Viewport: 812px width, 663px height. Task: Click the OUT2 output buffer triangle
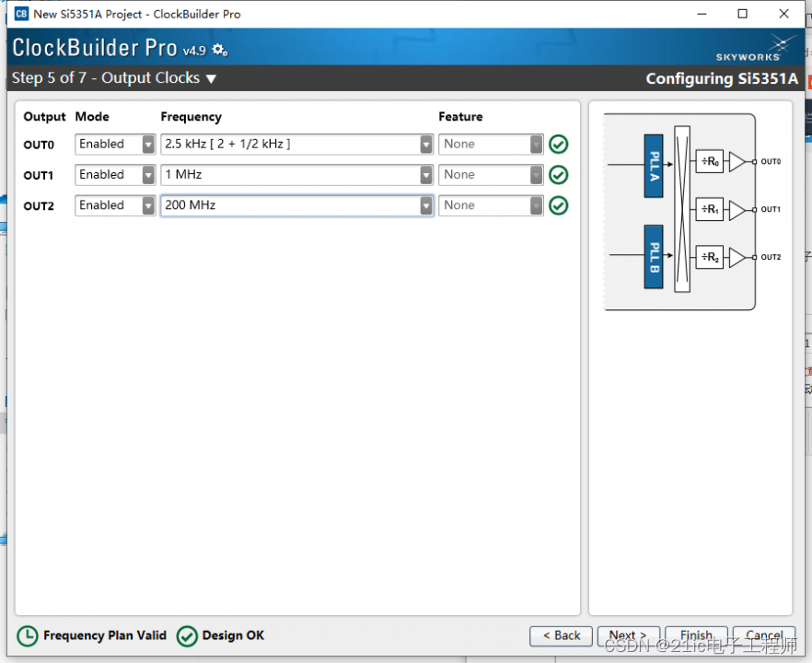point(737,257)
